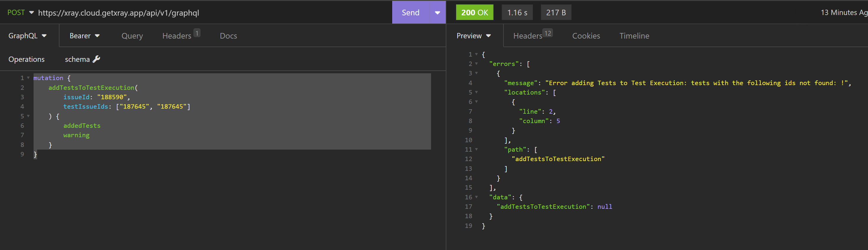Viewport: 868px width, 250px height.
Task: Open the Docs tab
Action: point(228,36)
